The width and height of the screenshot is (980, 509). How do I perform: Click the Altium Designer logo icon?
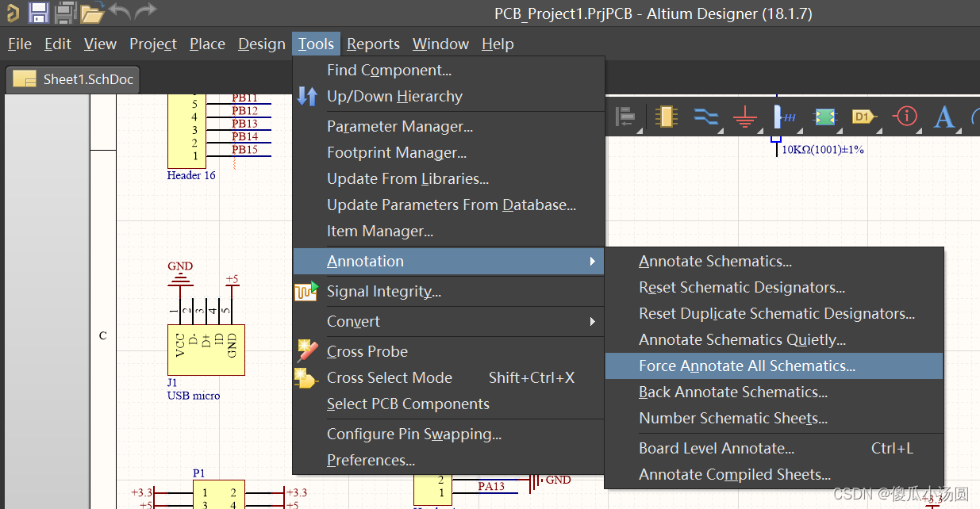(12, 13)
